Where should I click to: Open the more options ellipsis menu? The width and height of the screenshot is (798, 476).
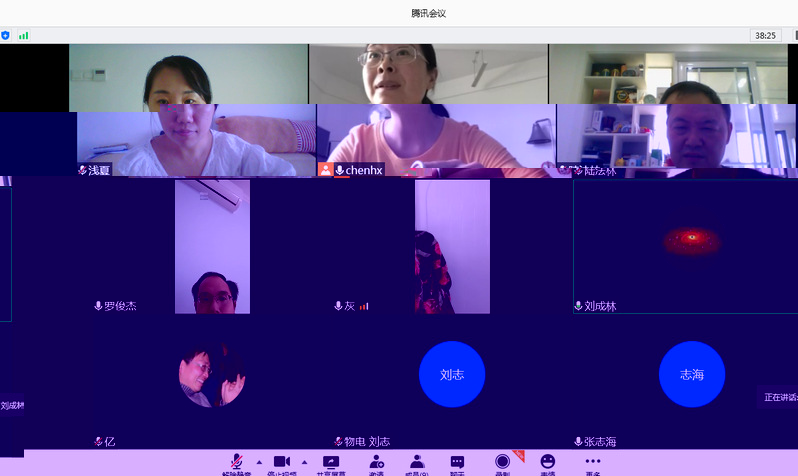593,463
